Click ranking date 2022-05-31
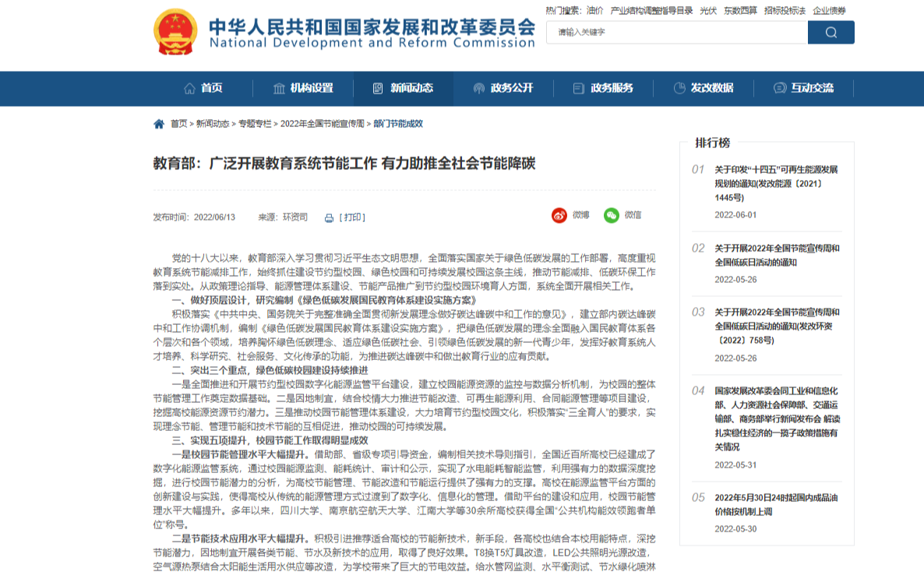 pyautogui.click(x=735, y=465)
